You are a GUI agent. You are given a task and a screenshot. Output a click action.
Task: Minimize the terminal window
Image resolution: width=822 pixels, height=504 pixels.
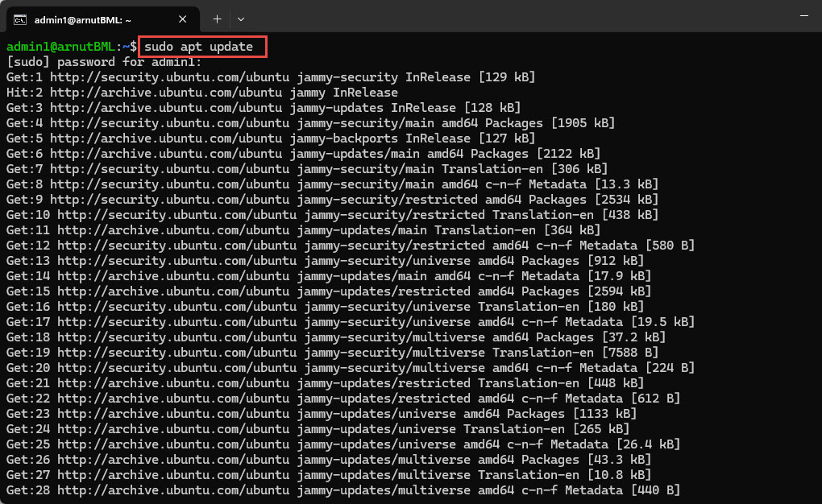coord(804,16)
